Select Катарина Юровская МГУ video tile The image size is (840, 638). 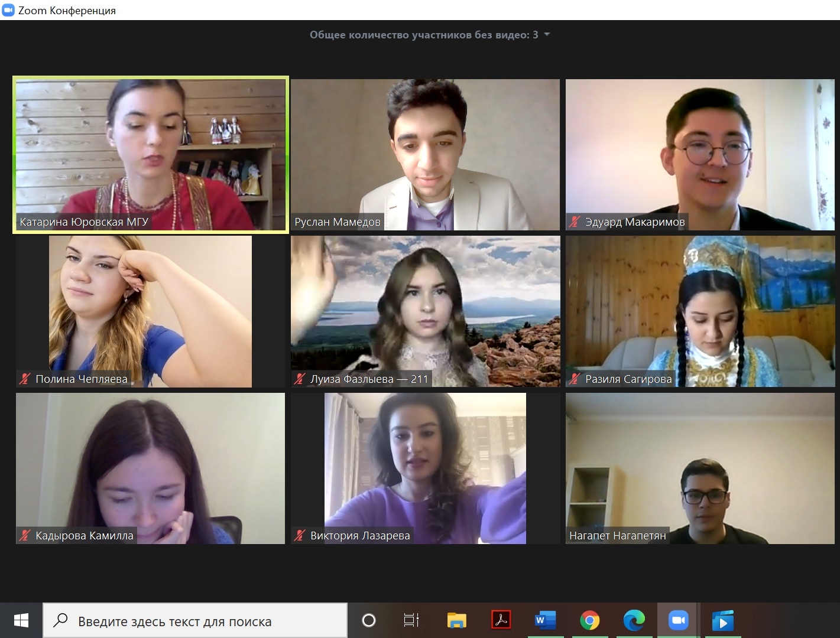tap(150, 155)
